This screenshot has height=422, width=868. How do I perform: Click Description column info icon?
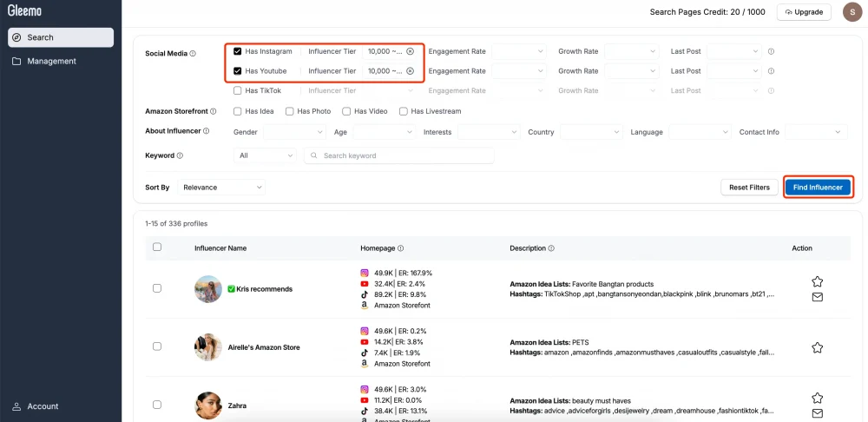coord(551,248)
